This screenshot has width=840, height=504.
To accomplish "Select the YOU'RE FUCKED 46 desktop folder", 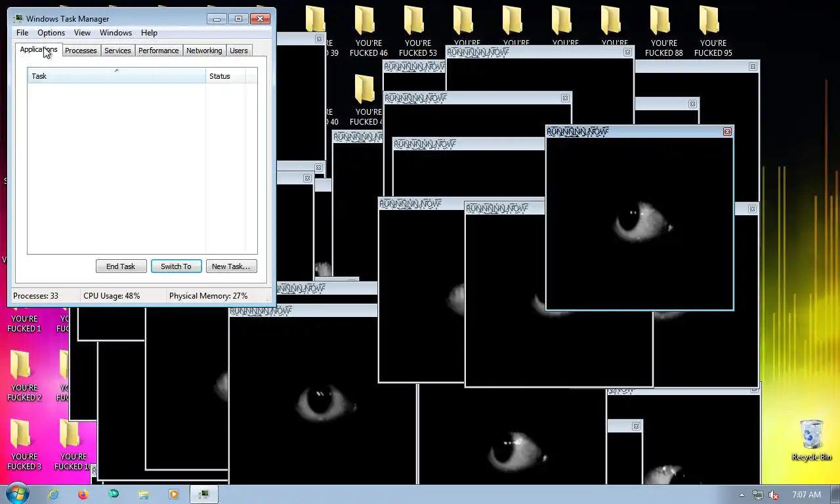I will click(x=368, y=31).
